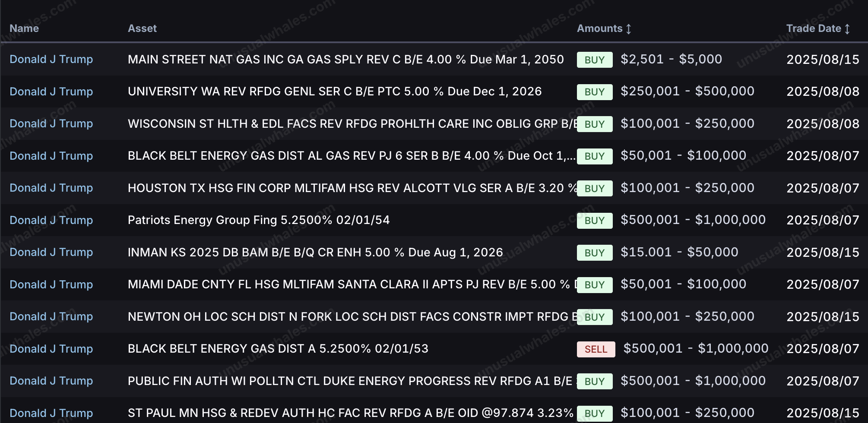Click the Amounts column header label
The height and width of the screenshot is (423, 868).
coord(599,28)
